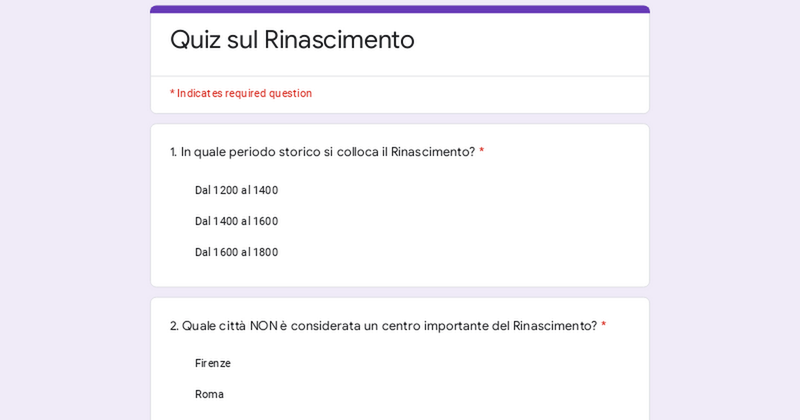Choose the "Dal 1400 al 1600" option
The image size is (800, 420).
[236, 221]
